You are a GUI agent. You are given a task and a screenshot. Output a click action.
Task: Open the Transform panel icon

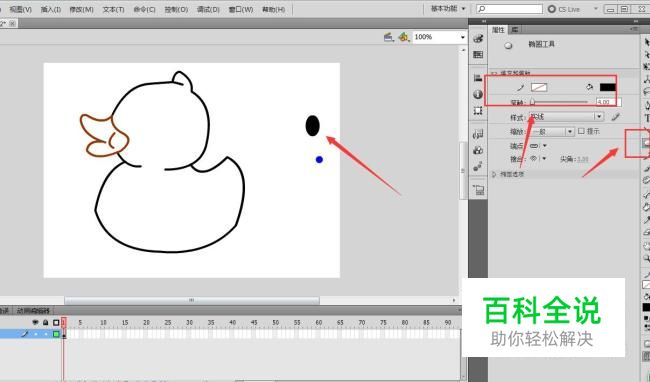click(478, 111)
